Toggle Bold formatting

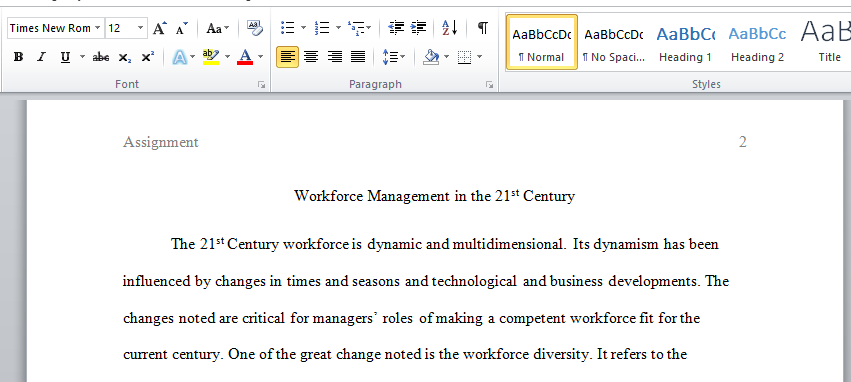pos(18,57)
